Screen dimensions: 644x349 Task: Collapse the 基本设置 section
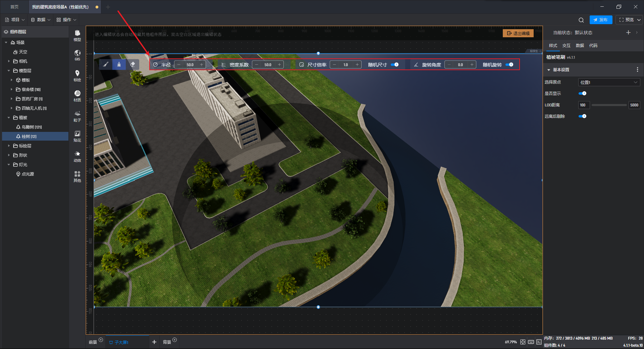[x=549, y=70]
